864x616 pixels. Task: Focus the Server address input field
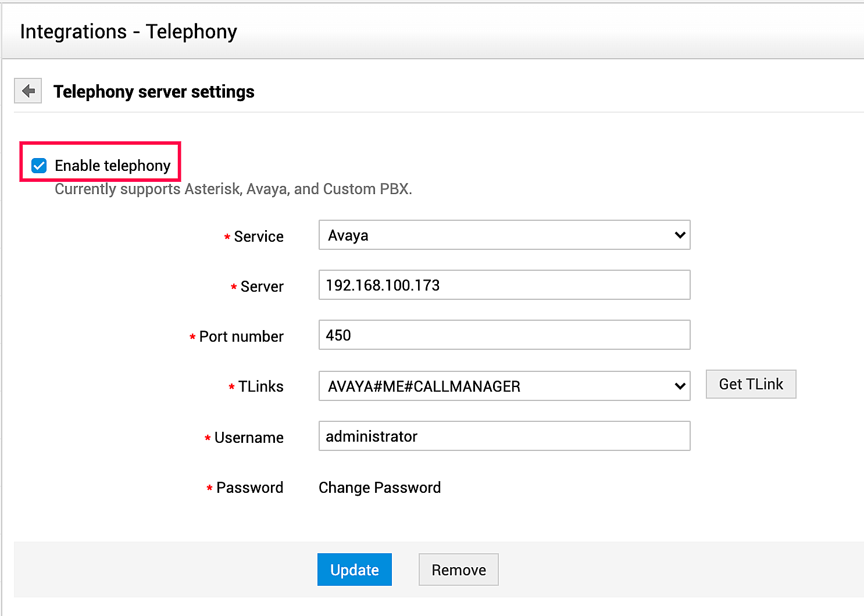point(504,285)
